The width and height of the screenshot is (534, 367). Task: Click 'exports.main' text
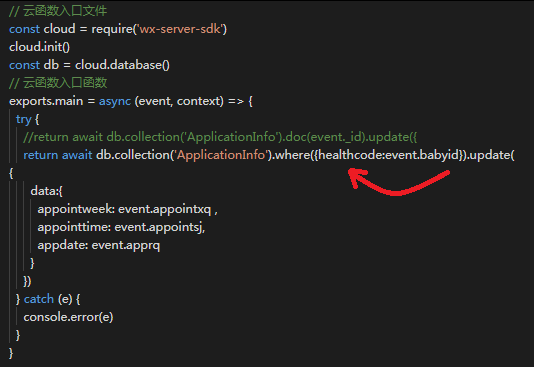pyautogui.click(x=46, y=101)
